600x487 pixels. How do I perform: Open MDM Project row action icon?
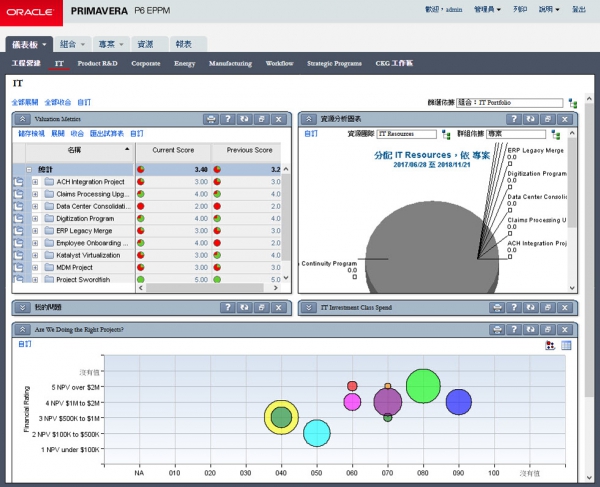[x=18, y=268]
